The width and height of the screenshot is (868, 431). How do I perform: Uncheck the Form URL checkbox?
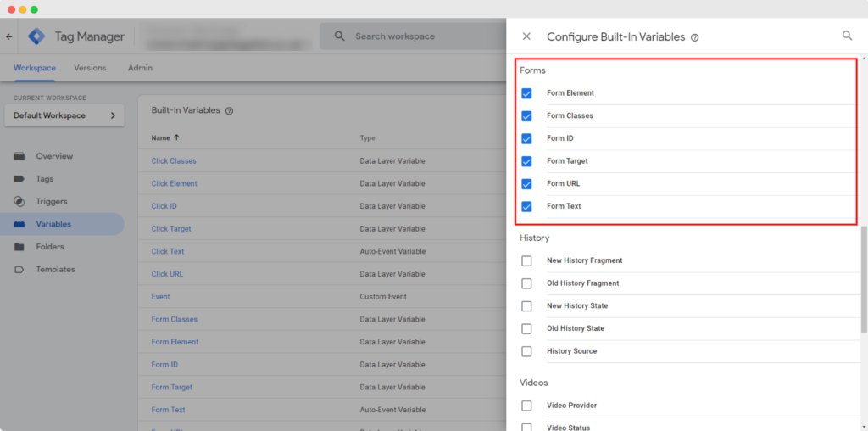(526, 184)
